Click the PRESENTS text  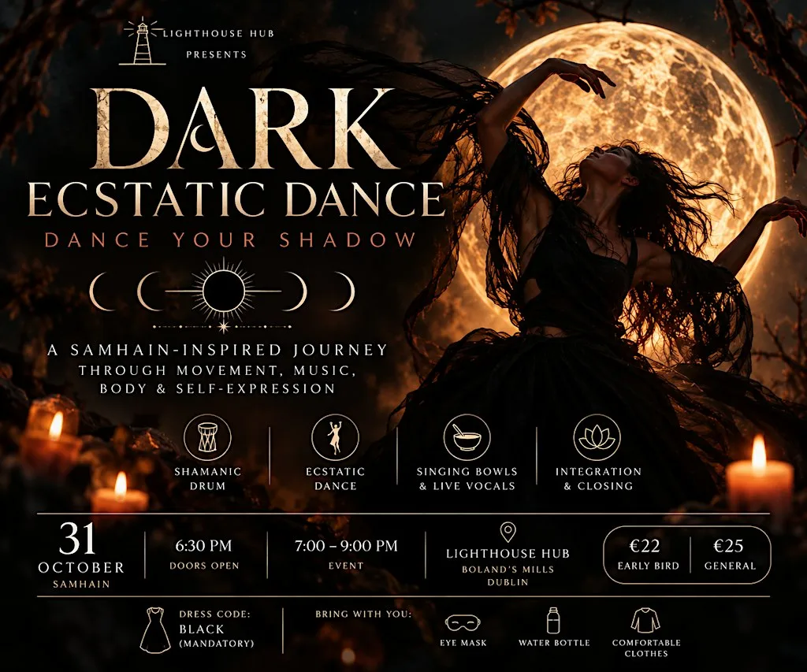click(217, 54)
